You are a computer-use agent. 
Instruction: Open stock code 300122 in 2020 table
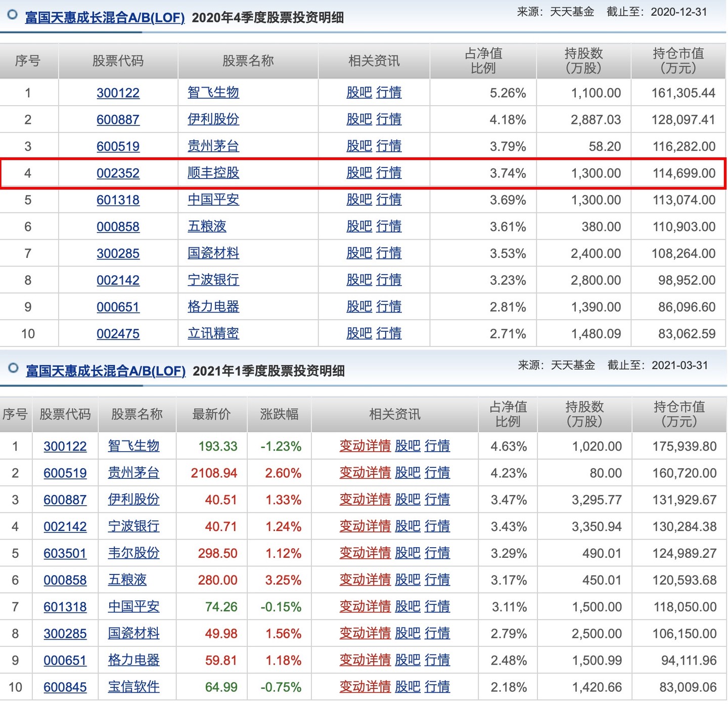(118, 93)
